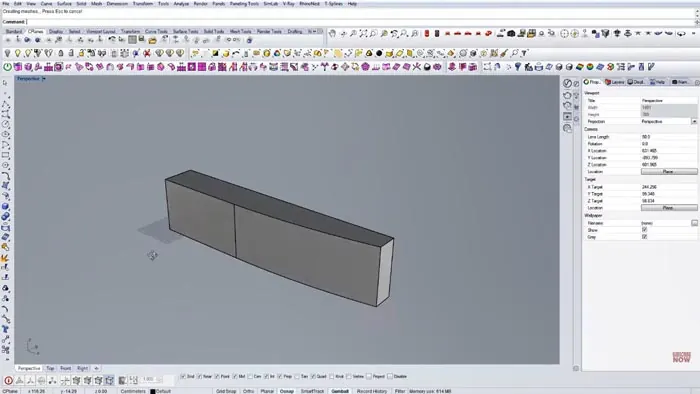Click the red X icon in visibility toolbar

click(146, 54)
